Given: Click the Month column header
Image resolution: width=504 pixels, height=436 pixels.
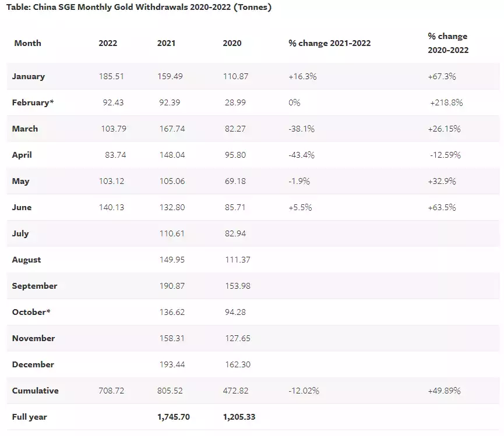Looking at the screenshot, I should (27, 44).
